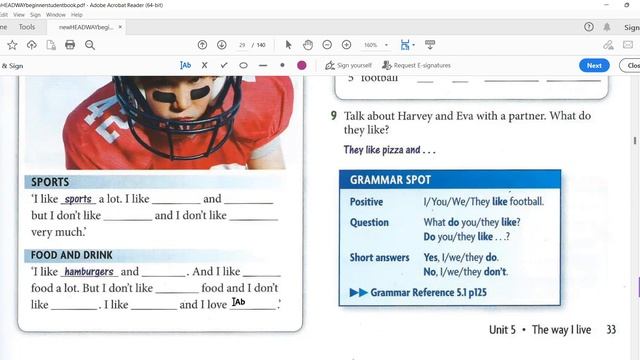The width and height of the screenshot is (640, 360).
Task: Click the SPORTS section heading
Action: [50, 182]
